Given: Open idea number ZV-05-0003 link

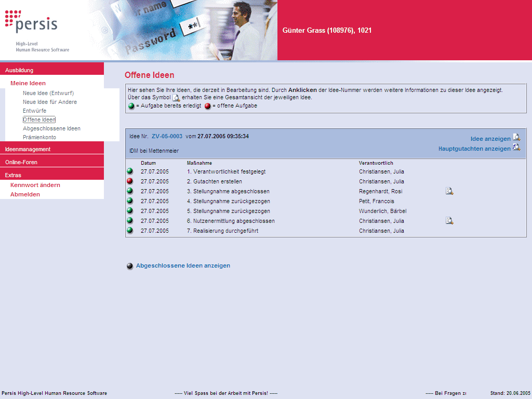Looking at the screenshot, I should pos(167,136).
